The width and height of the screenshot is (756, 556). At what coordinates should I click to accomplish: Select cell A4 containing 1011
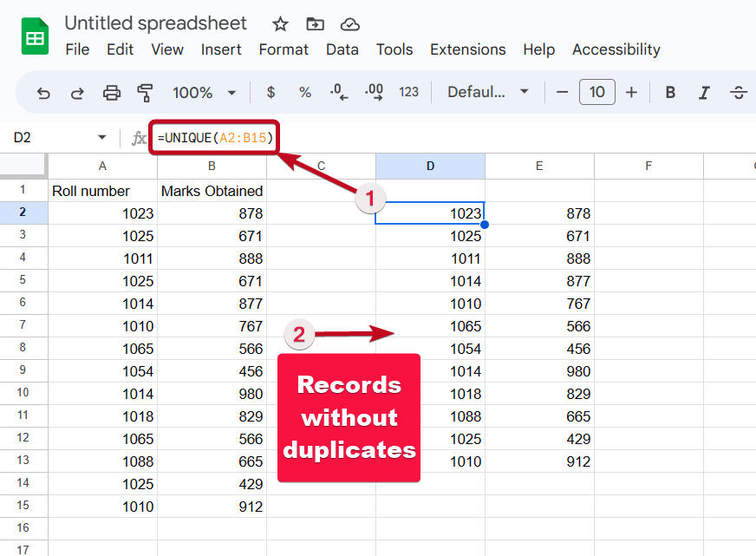pyautogui.click(x=102, y=258)
